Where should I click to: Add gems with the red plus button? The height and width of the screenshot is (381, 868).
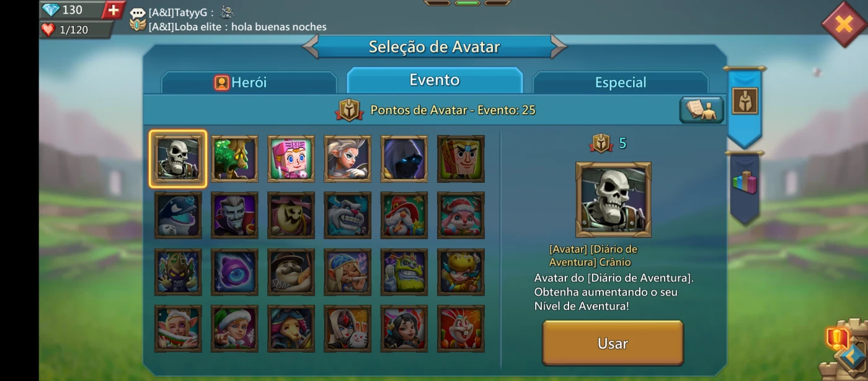point(113,10)
